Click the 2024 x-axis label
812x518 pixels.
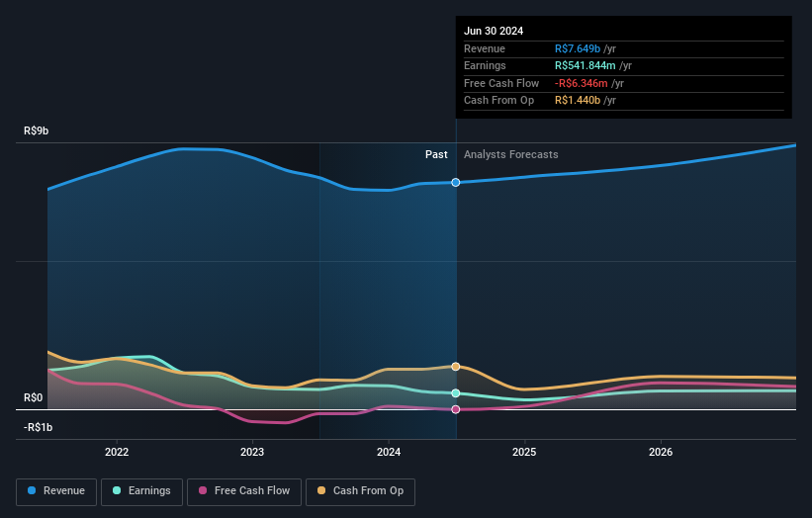(389, 452)
